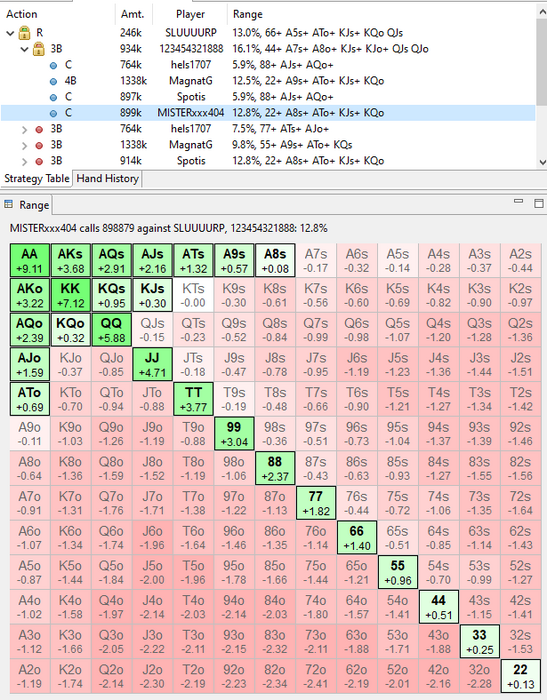Image resolution: width=547 pixels, height=700 pixels.
Task: Click the lock icon on the R action row
Action: pos(25,33)
